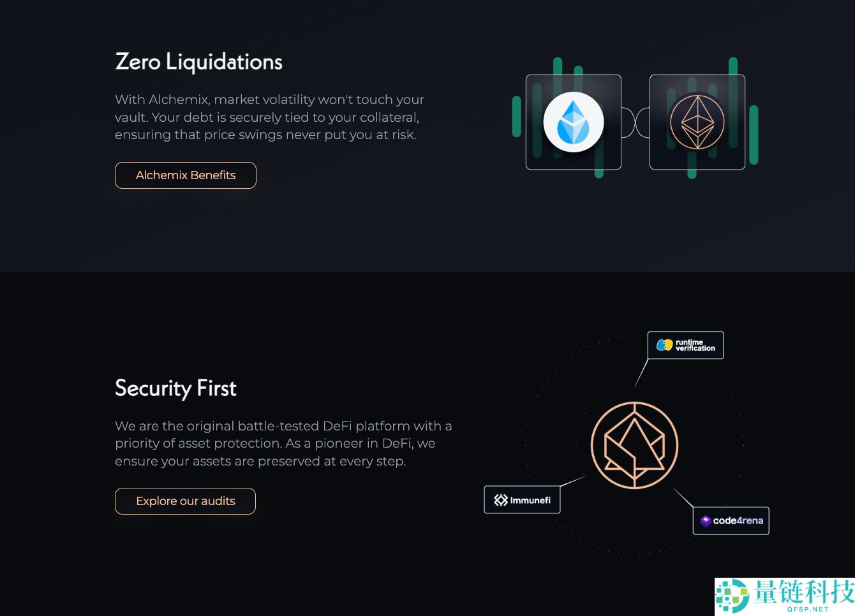
Task: Click the code4rena badge label
Action: 731,520
